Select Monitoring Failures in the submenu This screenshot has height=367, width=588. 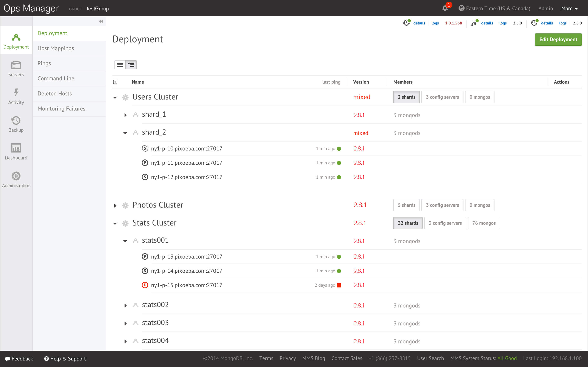61,108
